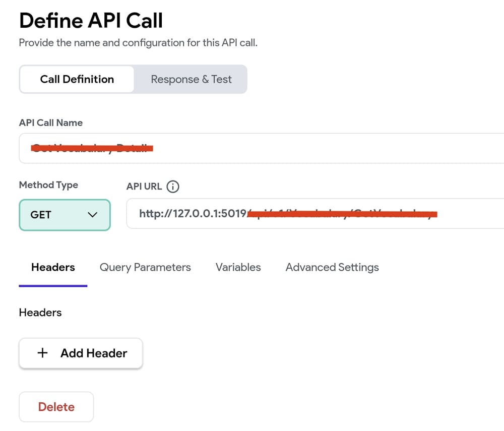Switch to the Call Definition tab
The width and height of the screenshot is (504, 431).
click(77, 79)
